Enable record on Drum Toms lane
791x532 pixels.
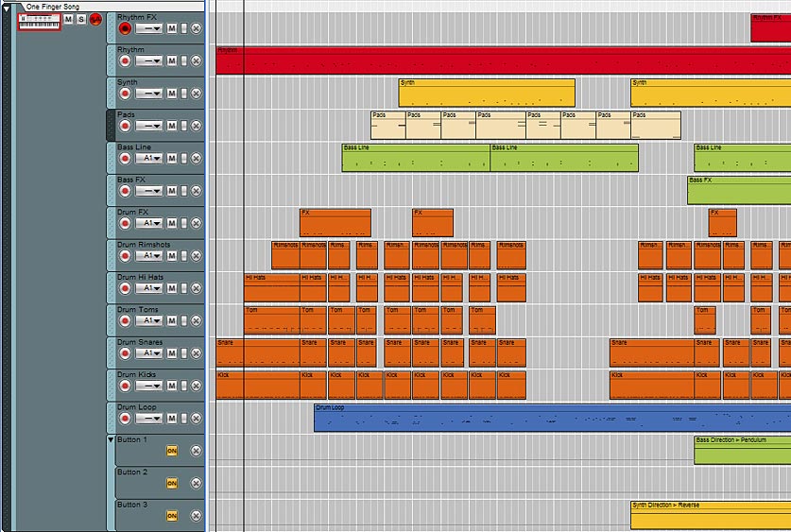(x=125, y=320)
